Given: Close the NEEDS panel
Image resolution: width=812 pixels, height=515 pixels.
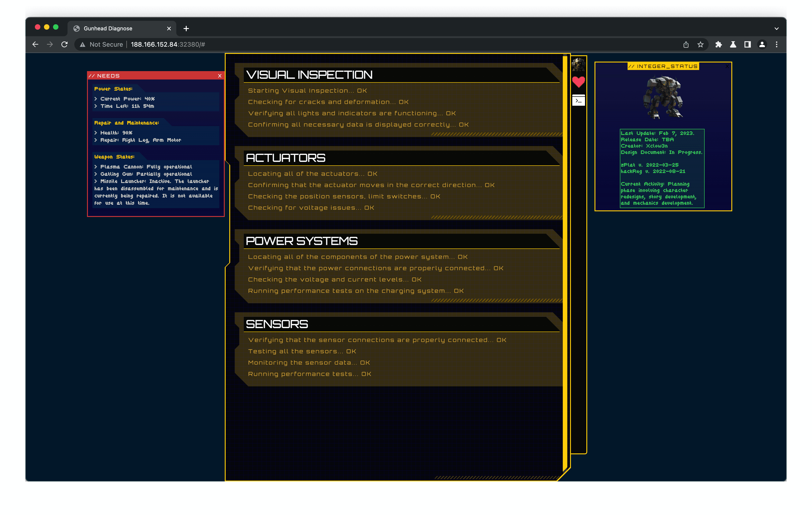Looking at the screenshot, I should (x=220, y=76).
